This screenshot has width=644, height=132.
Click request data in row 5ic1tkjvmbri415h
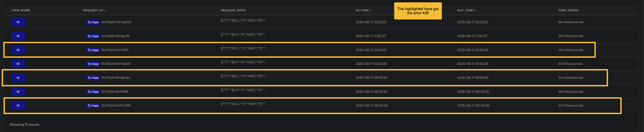coord(244,48)
